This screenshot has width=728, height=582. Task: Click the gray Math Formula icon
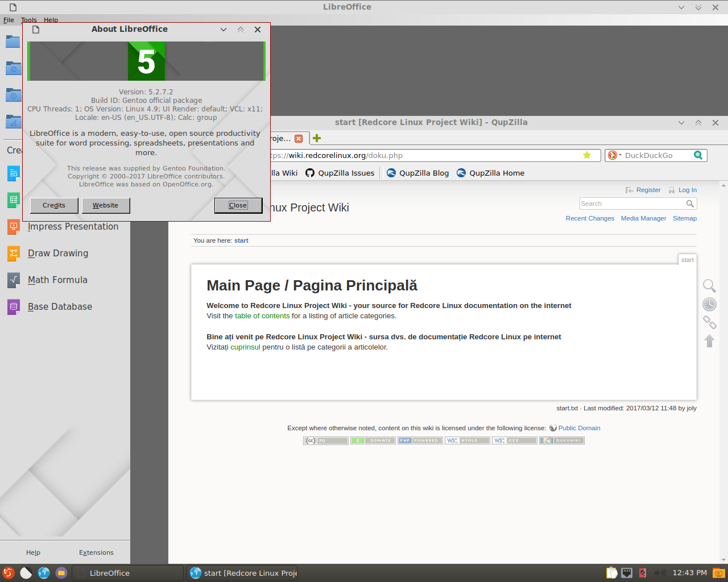(14, 280)
